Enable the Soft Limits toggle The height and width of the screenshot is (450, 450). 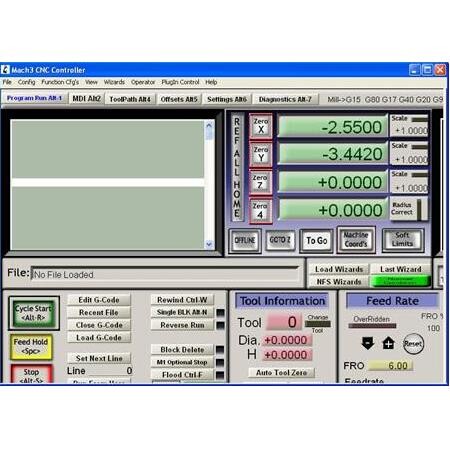[403, 239]
